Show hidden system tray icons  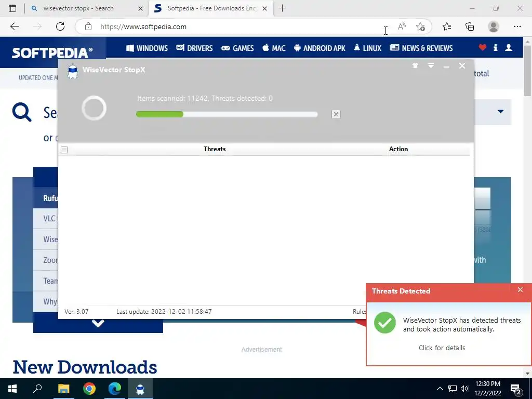click(x=440, y=389)
